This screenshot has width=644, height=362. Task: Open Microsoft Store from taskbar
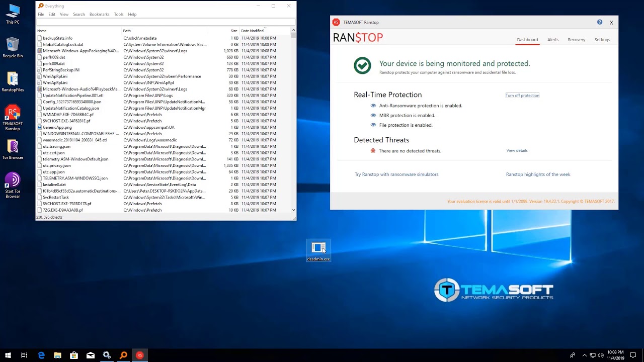point(74,355)
